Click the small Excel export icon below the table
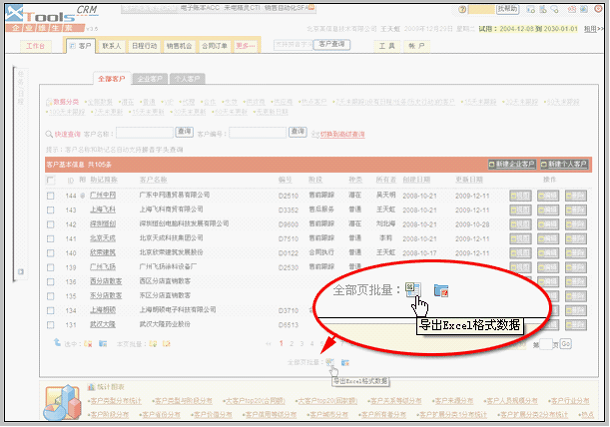Screen dimensions: 610x427 [331, 362]
